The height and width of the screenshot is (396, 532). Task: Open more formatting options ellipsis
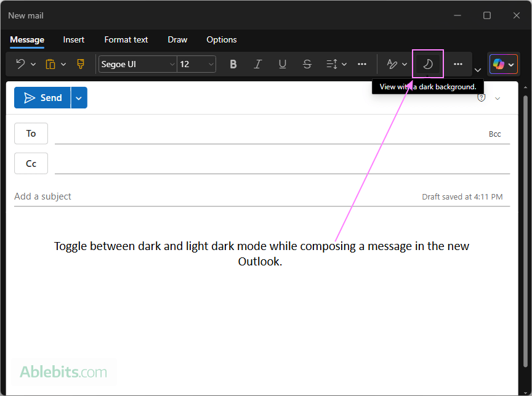tap(362, 64)
